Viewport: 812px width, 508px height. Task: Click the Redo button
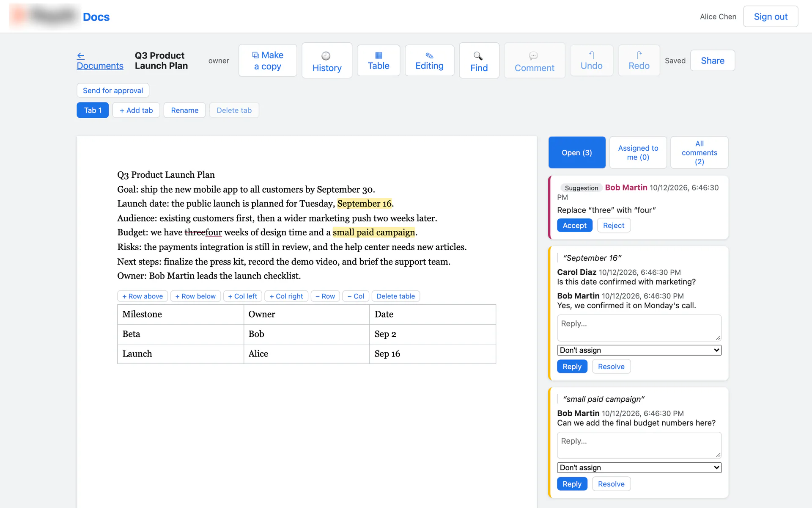[639, 61]
